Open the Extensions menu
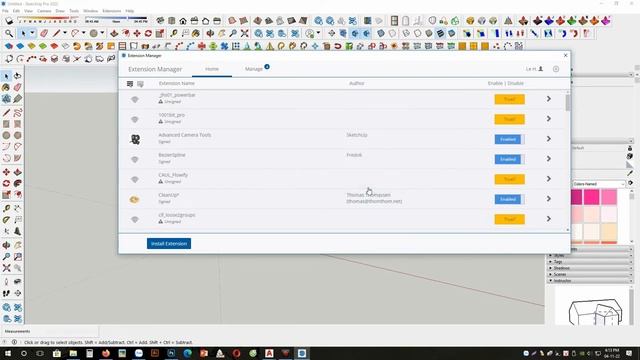 coord(111,11)
